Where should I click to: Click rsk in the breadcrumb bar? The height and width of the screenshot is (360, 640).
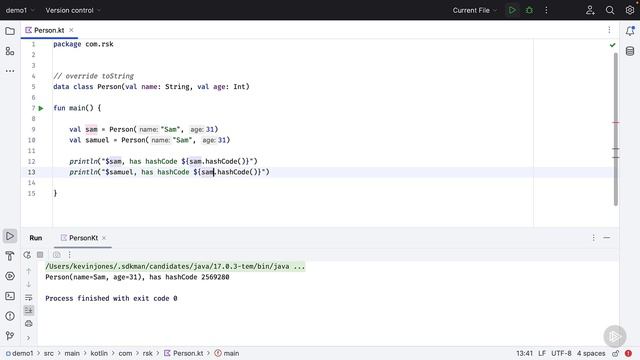pos(147,353)
